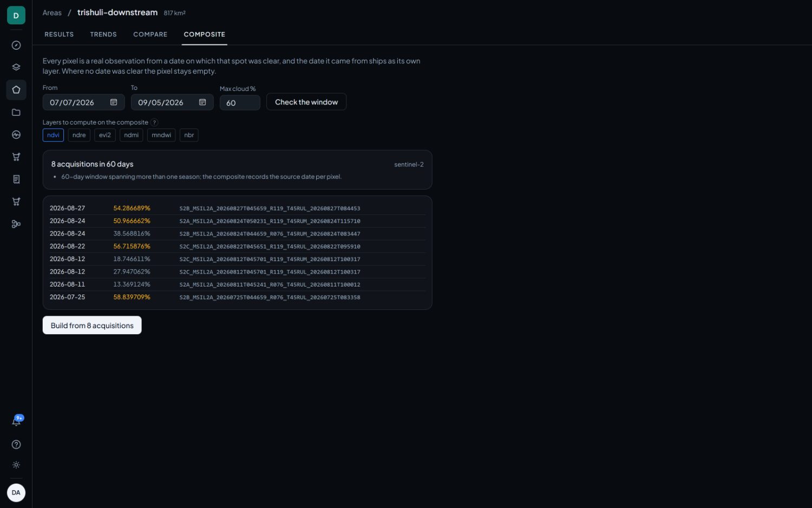Toggle the mndwi layer chip
Viewport: 812px width, 508px height.
(x=161, y=135)
